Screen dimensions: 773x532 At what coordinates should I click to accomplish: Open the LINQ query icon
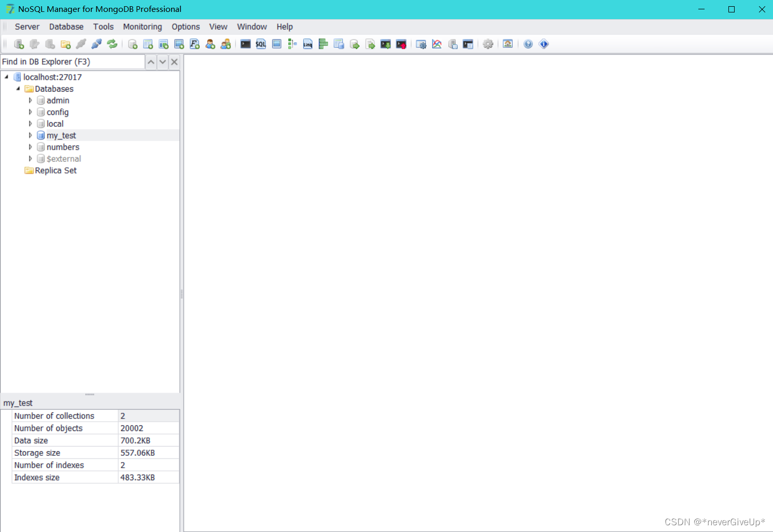(308, 44)
